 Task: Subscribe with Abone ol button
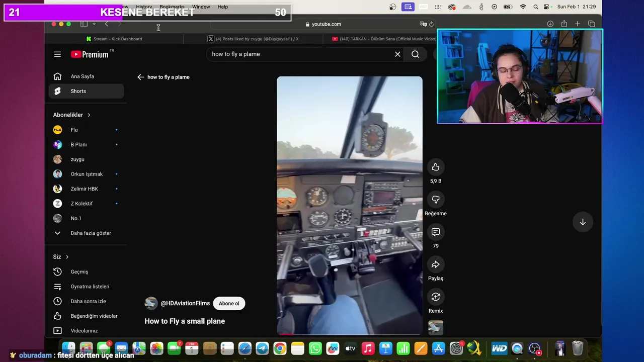(x=229, y=303)
